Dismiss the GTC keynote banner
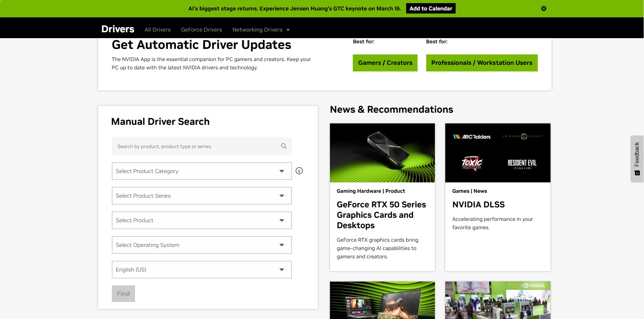Viewport: 644px width, 319px height. 544,8
